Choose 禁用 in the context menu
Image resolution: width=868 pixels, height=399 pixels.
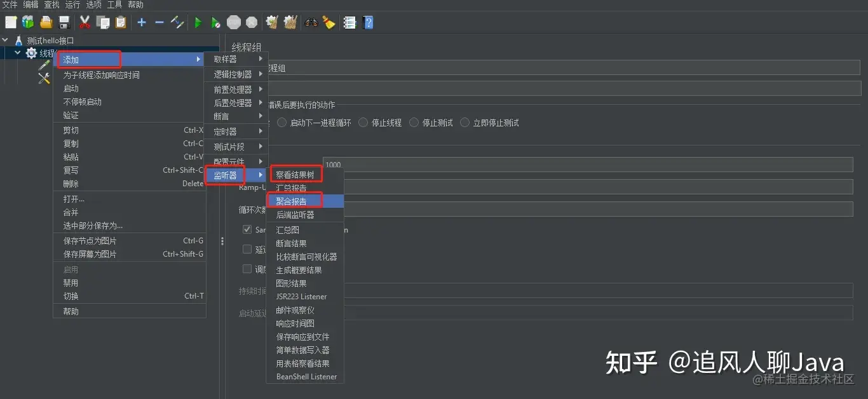128,283
